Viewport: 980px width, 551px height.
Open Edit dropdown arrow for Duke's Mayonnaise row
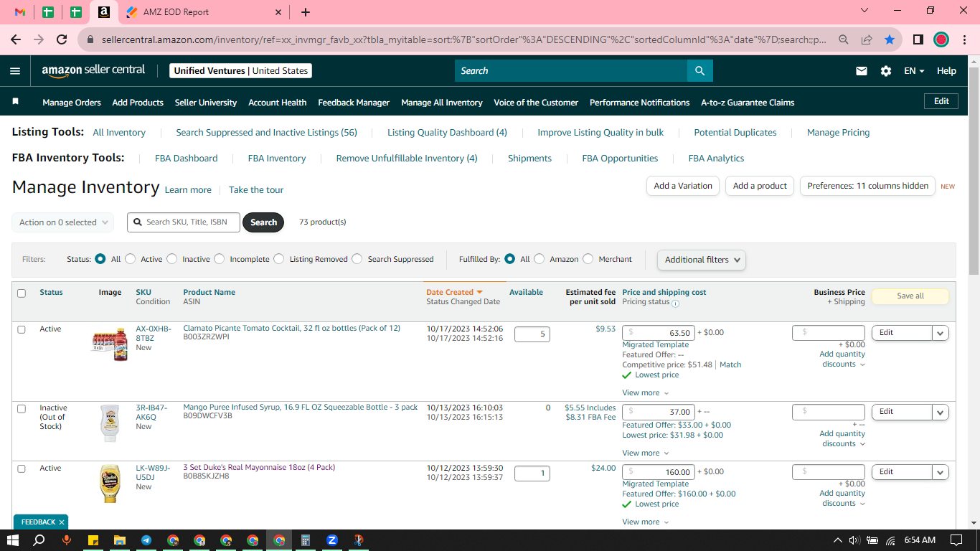tap(941, 472)
